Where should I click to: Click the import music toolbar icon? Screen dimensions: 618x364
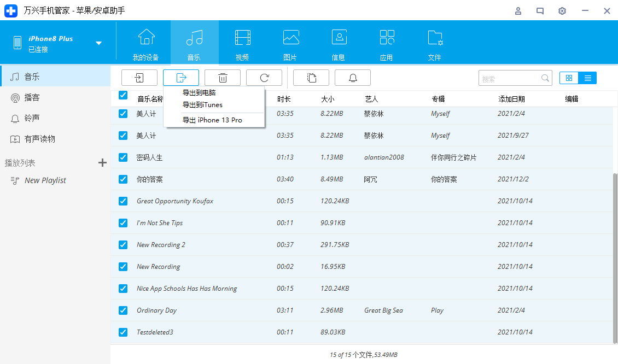pyautogui.click(x=139, y=78)
